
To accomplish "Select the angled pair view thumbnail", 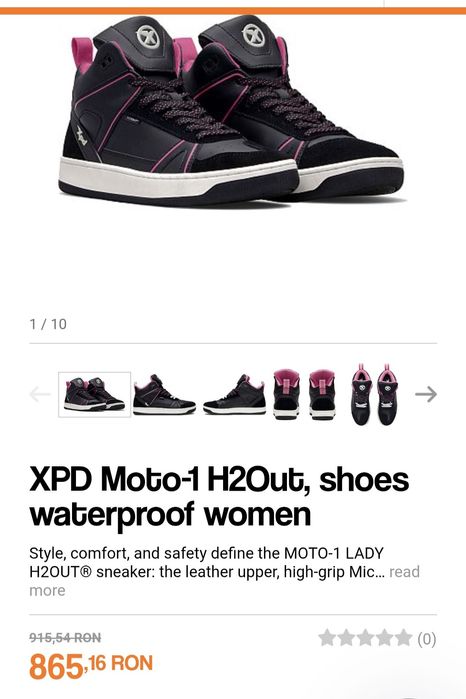I will (x=95, y=395).
